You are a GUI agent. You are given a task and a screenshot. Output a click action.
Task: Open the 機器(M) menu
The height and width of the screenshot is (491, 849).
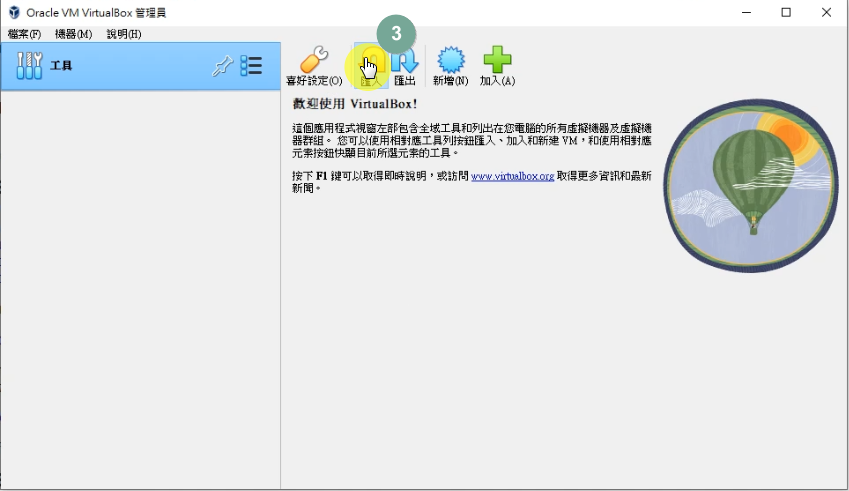pyautogui.click(x=74, y=34)
